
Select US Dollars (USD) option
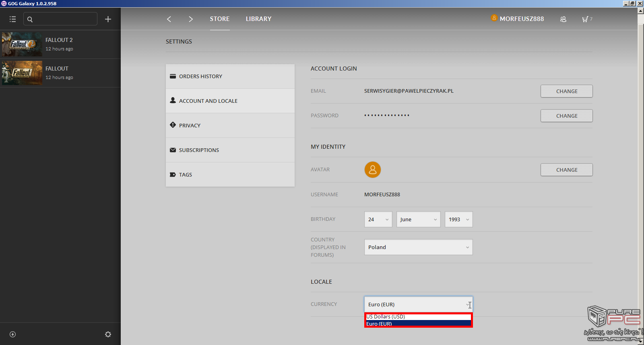418,317
